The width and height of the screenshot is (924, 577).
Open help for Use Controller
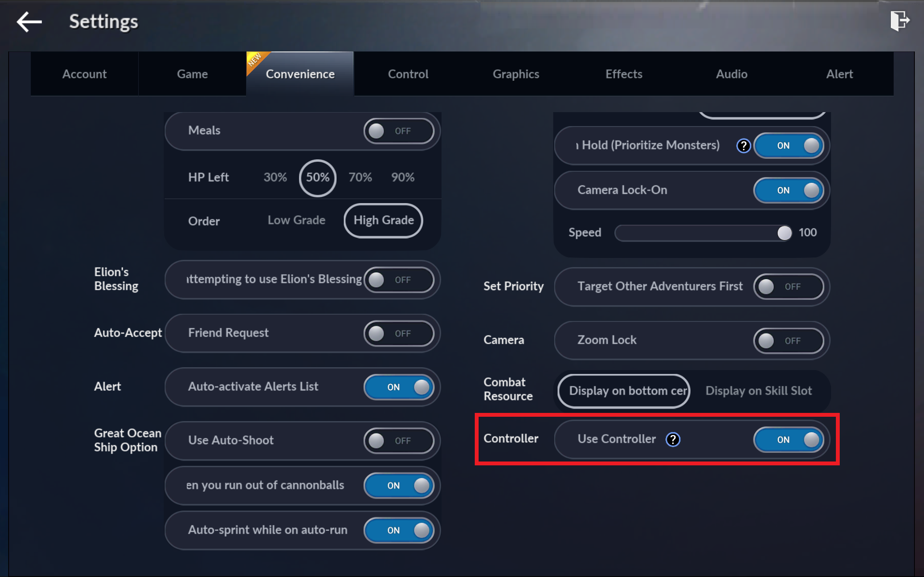coord(673,439)
